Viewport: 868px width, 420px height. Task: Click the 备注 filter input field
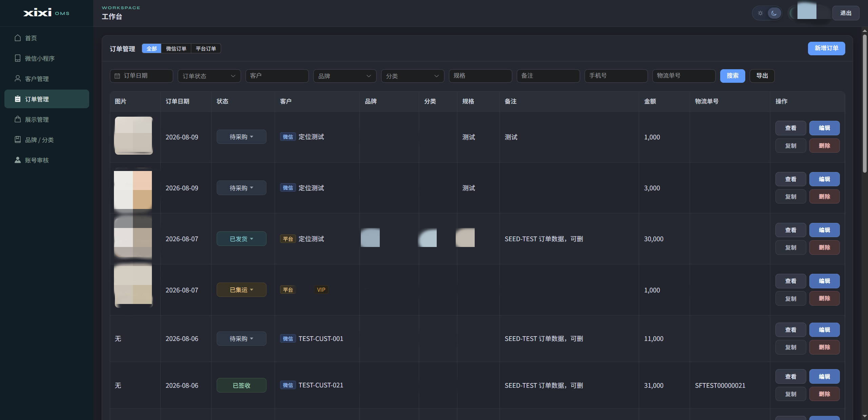(548, 76)
